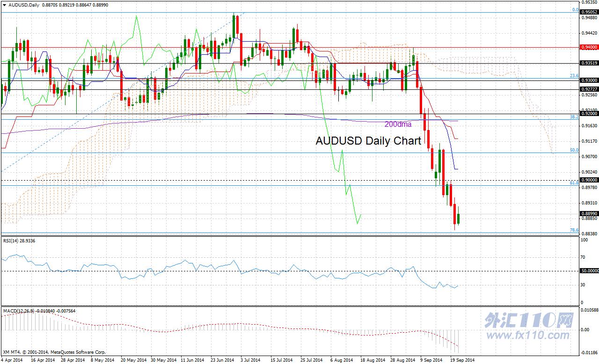Click the 0.95052 price label on axis
The width and height of the screenshot is (599, 364).
(x=588, y=12)
